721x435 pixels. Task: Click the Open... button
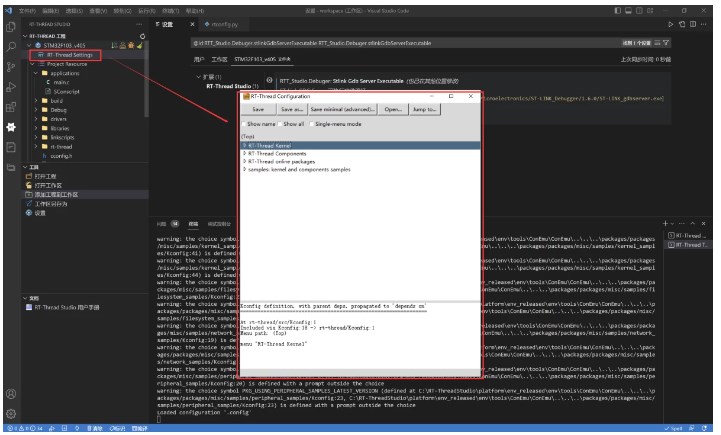pyautogui.click(x=393, y=109)
